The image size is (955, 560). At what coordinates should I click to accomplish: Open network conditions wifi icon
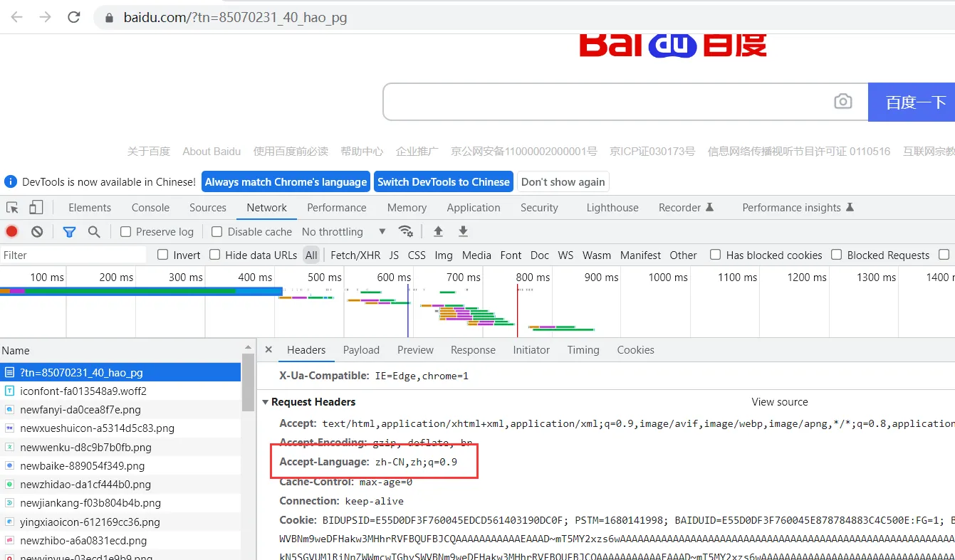(x=405, y=231)
